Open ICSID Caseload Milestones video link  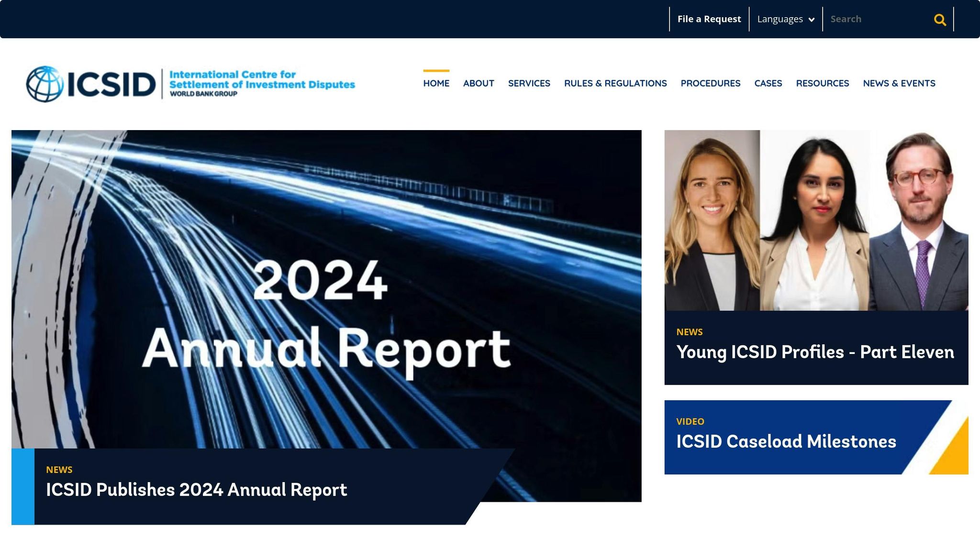tap(786, 441)
